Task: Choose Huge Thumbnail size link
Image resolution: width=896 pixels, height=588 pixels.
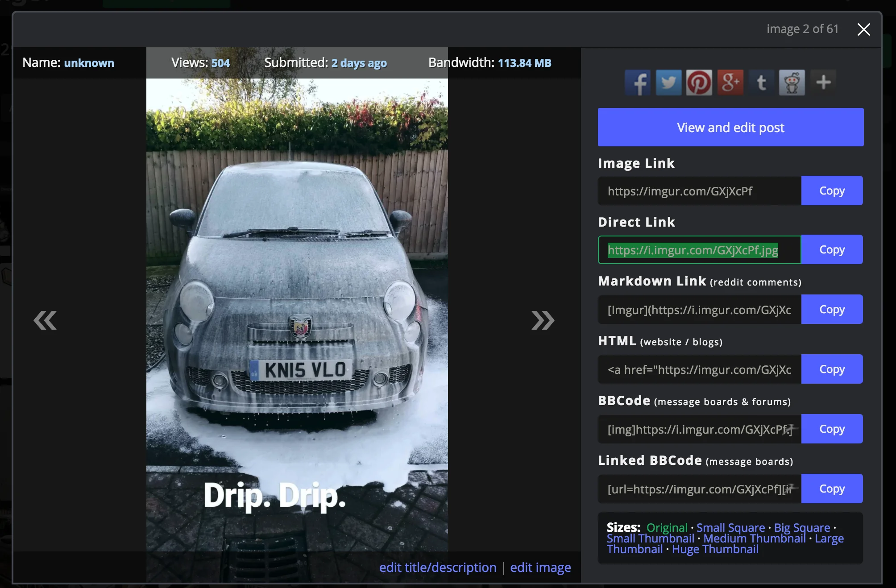Action: click(x=715, y=549)
